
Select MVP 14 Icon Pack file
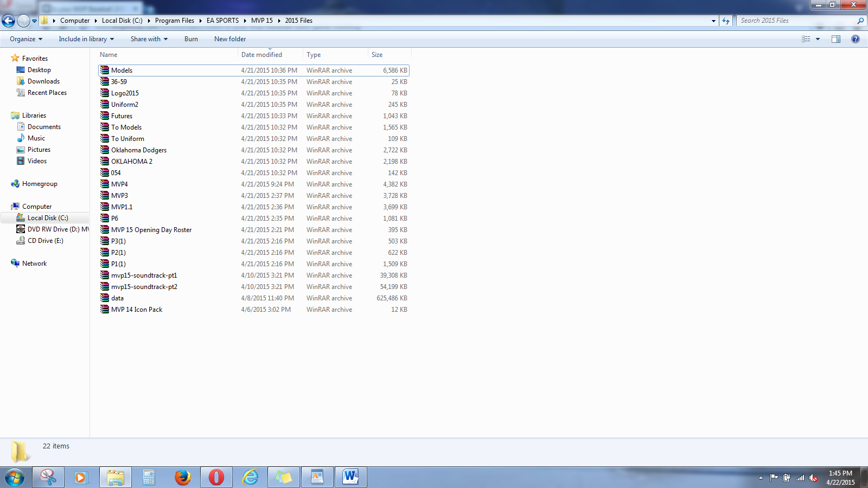pyautogui.click(x=253, y=310)
